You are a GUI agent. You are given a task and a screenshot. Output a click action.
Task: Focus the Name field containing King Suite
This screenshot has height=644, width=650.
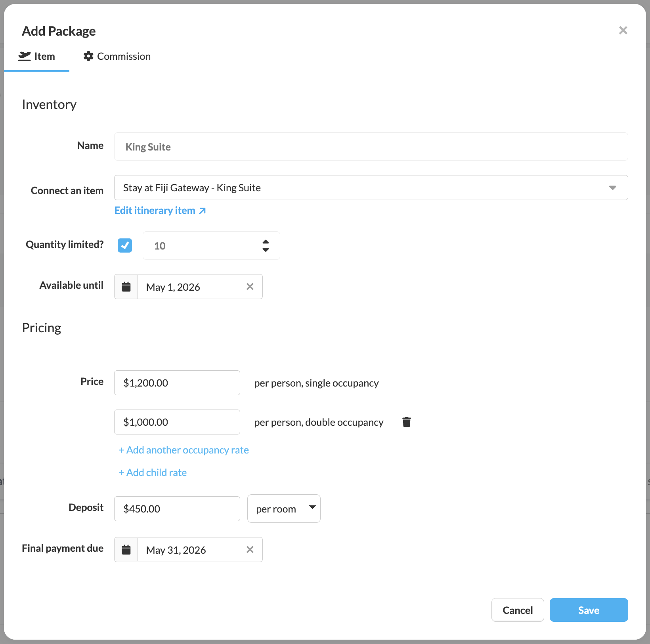(x=371, y=147)
